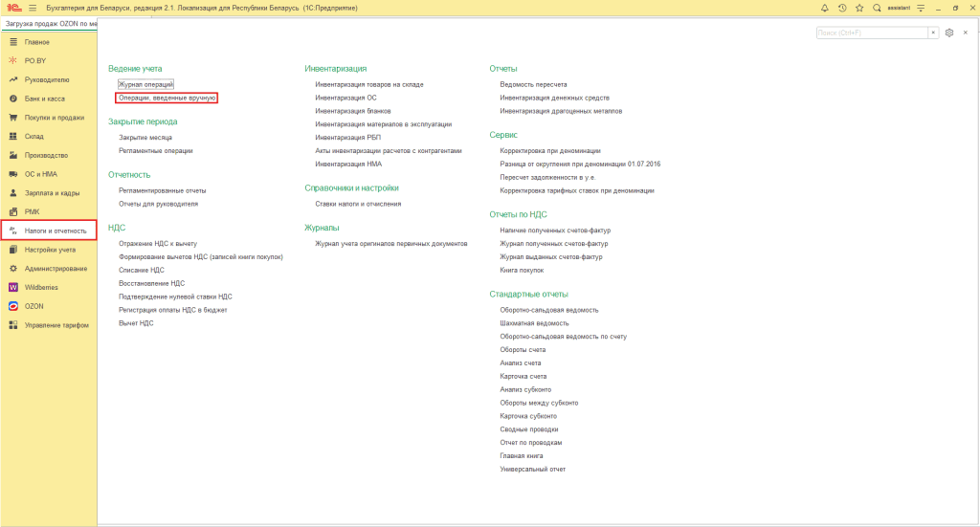
Task: Click into the Поиск (Ctrl+F) search field
Action: (x=872, y=33)
